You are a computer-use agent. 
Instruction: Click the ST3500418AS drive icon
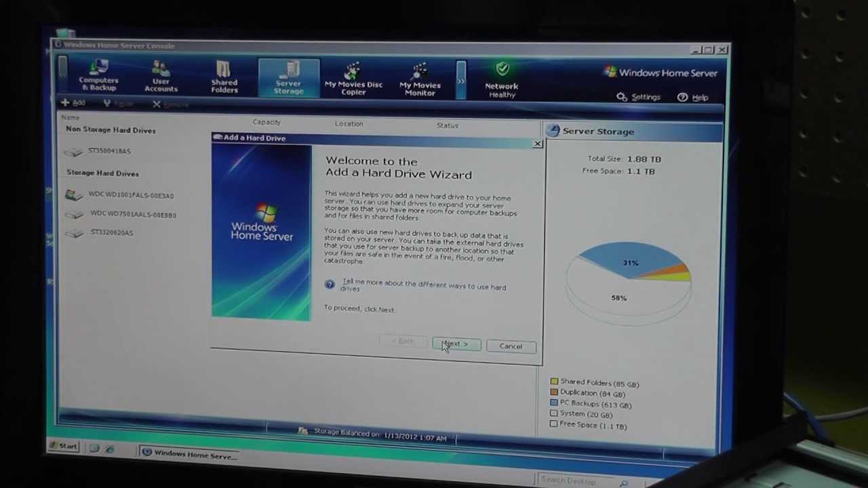click(x=73, y=152)
